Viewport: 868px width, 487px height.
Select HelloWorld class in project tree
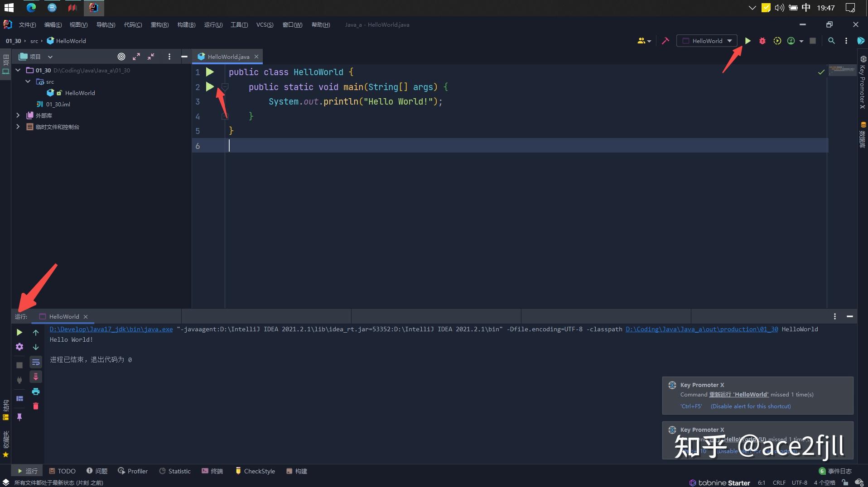coord(80,93)
